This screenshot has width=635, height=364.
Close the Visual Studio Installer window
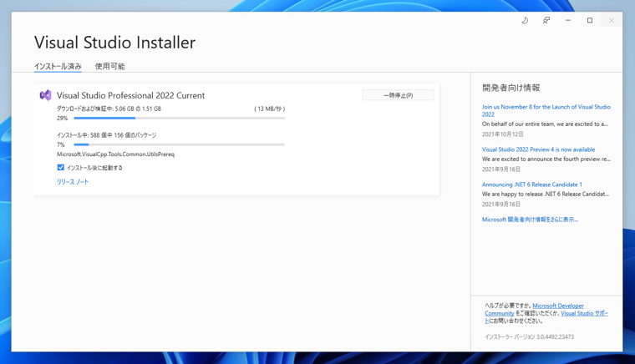click(612, 20)
